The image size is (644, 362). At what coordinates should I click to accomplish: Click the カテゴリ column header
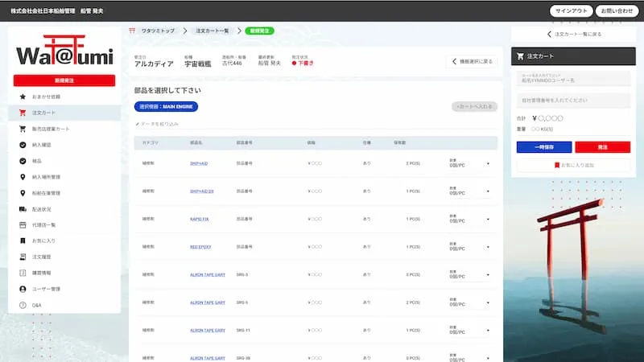click(x=150, y=143)
